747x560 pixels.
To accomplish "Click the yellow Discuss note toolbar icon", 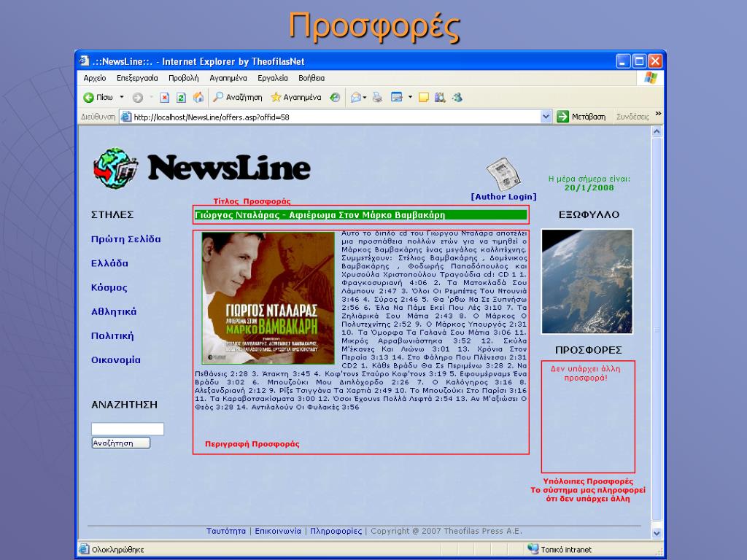I will point(424,98).
